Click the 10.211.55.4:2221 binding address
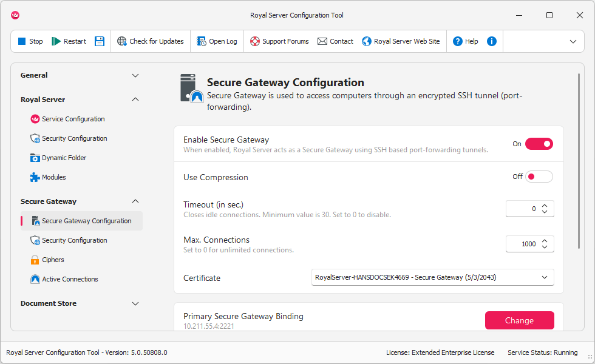The width and height of the screenshot is (595, 364). [209, 326]
